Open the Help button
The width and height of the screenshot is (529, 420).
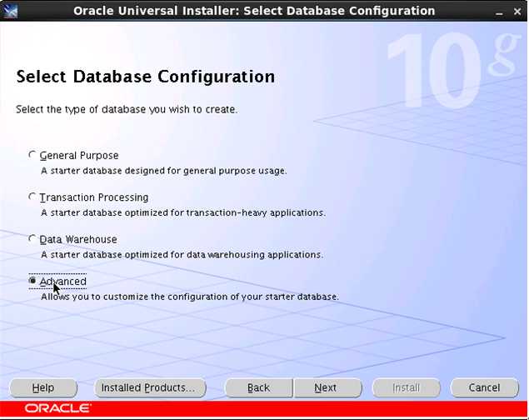(43, 387)
